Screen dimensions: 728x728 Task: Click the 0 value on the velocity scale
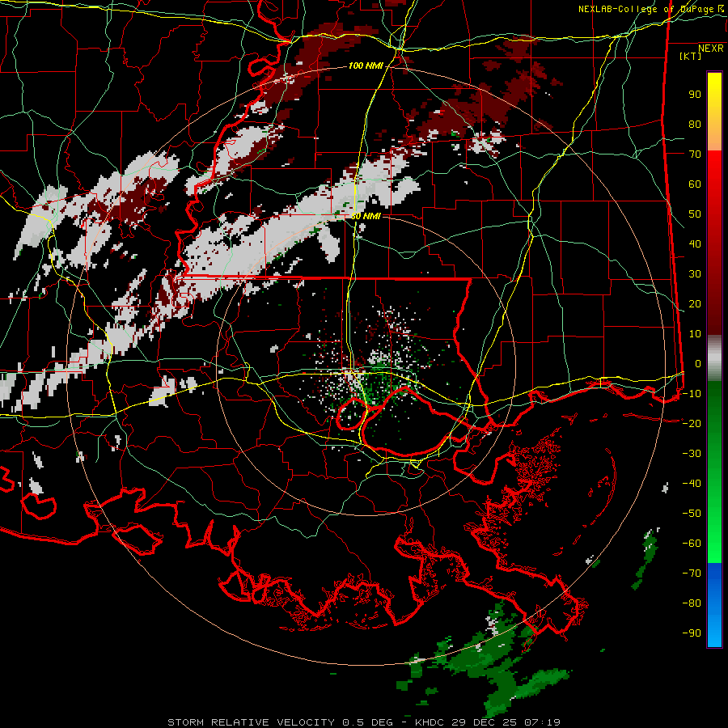tap(698, 363)
